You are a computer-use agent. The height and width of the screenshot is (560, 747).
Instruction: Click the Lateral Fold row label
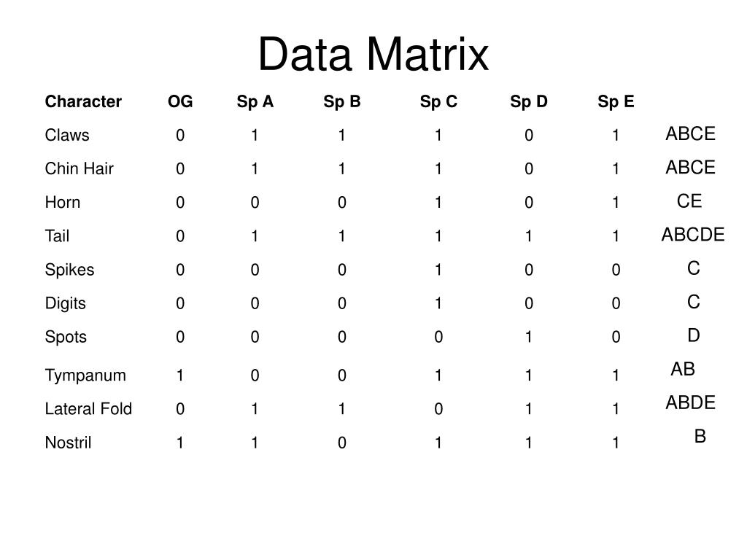tap(88, 409)
